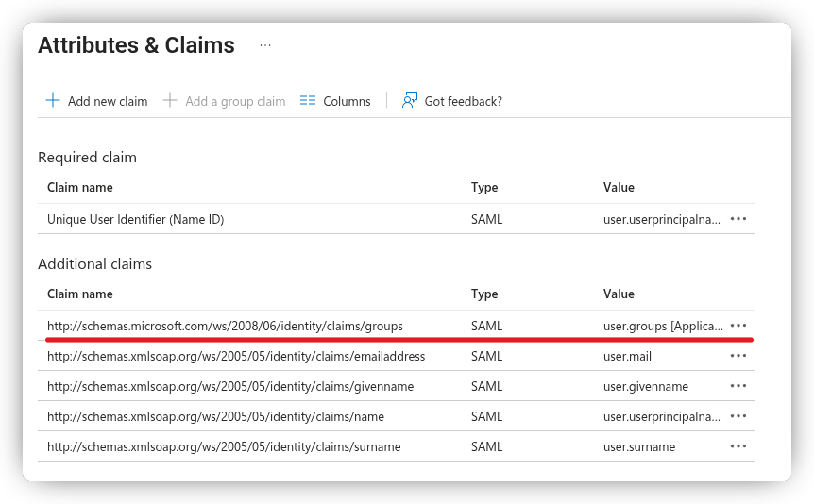Open the claims/groups claim name

225,326
